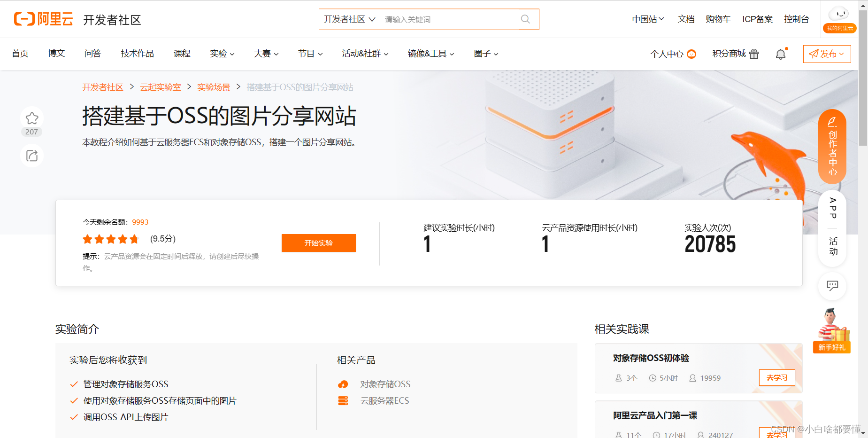Open the 问答 nav item
This screenshot has height=438, width=868.
[x=92, y=54]
